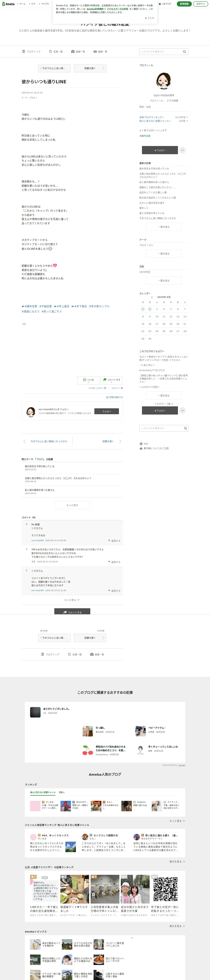Open the ブログ ( 13 ) theme link
210x980 pixels.
tap(146, 245)
